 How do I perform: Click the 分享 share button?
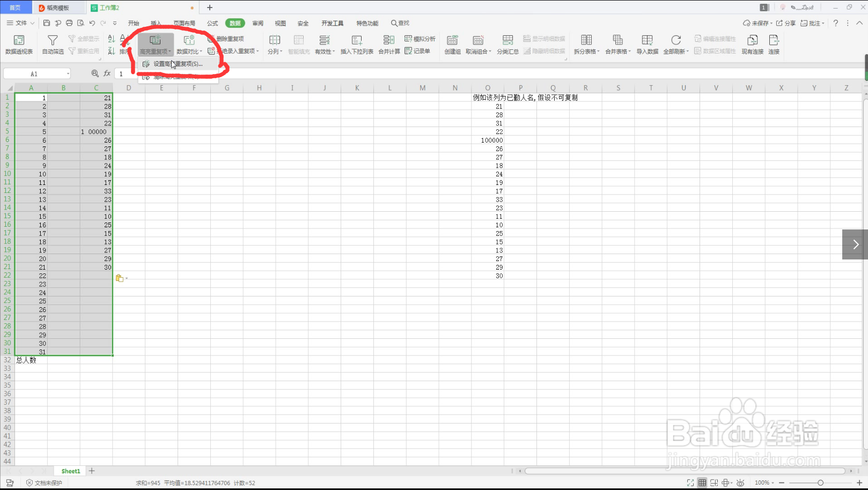pyautogui.click(x=786, y=23)
